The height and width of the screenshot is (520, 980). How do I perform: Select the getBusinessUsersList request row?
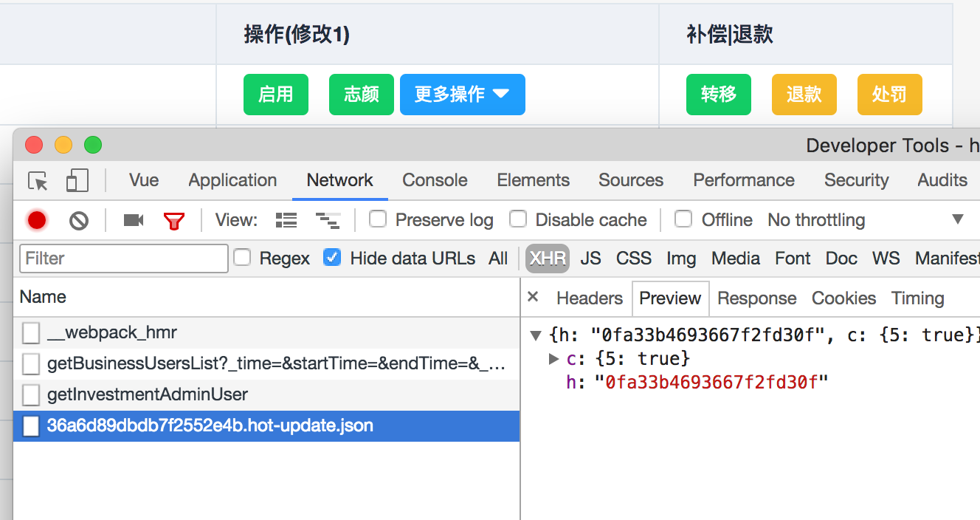tap(266, 364)
